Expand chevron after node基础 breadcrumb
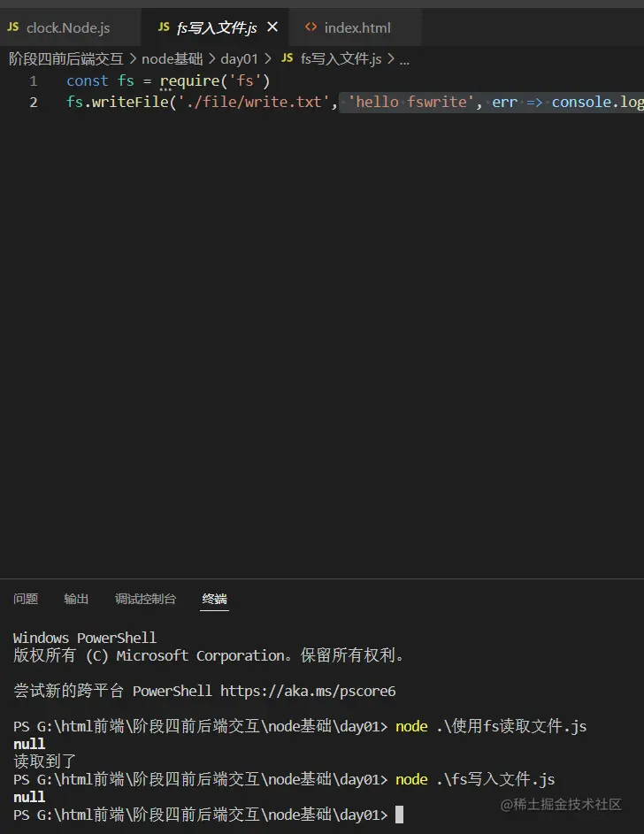Image resolution: width=644 pixels, height=834 pixels. (x=211, y=58)
